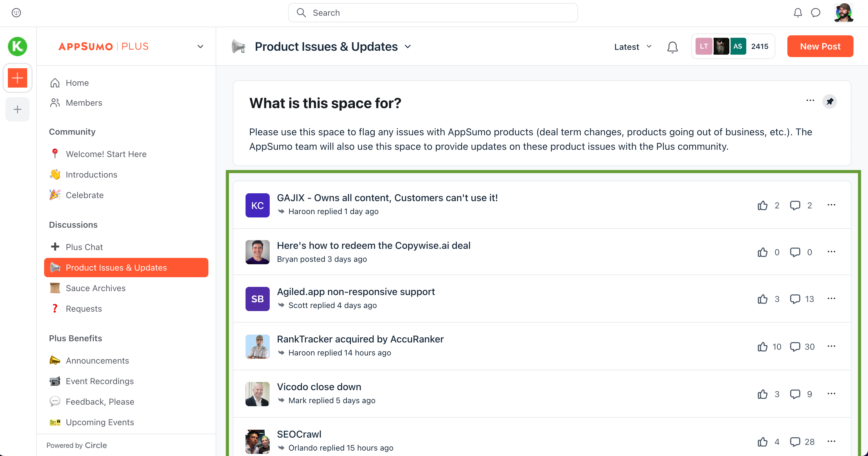Like the Agiled.app post
The width and height of the screenshot is (868, 456).
click(x=762, y=299)
